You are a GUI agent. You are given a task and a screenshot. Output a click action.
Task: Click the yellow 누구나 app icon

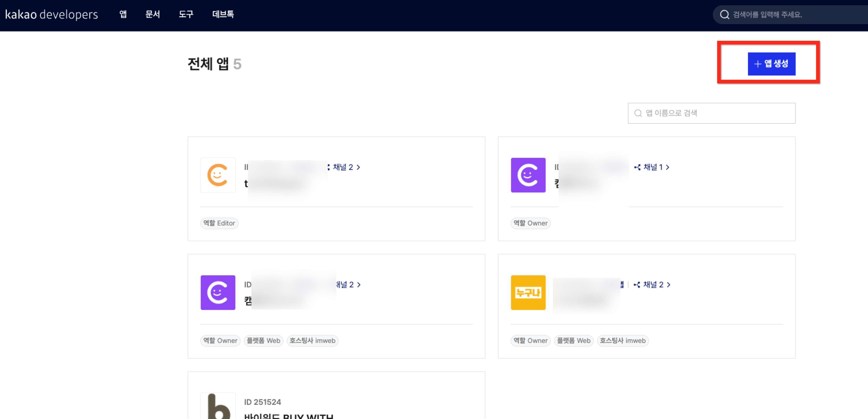coord(528,292)
